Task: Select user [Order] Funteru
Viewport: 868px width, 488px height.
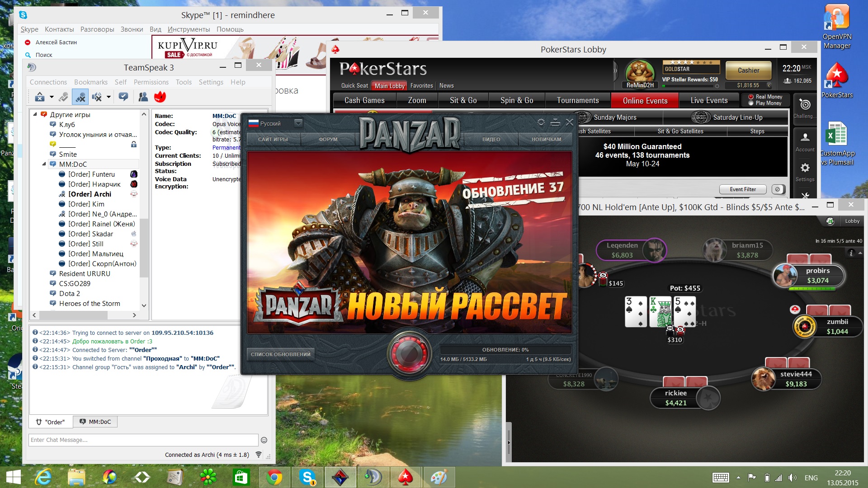Action: (91, 174)
